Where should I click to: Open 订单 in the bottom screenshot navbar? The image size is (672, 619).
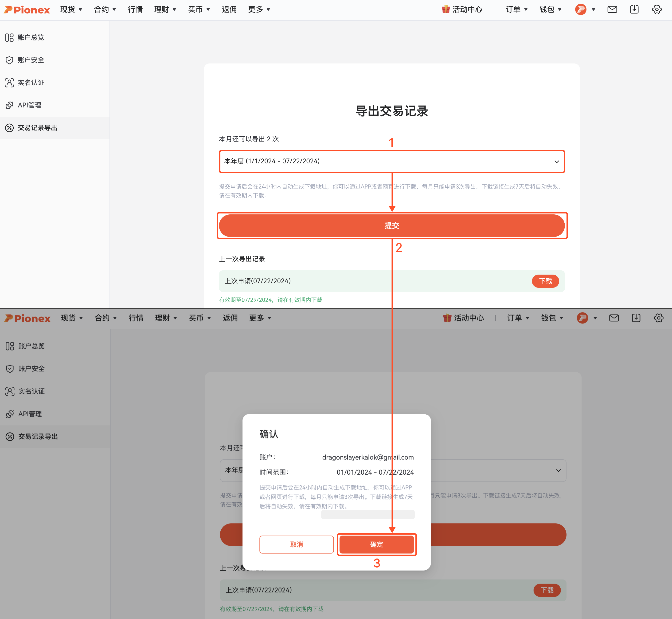coord(518,318)
